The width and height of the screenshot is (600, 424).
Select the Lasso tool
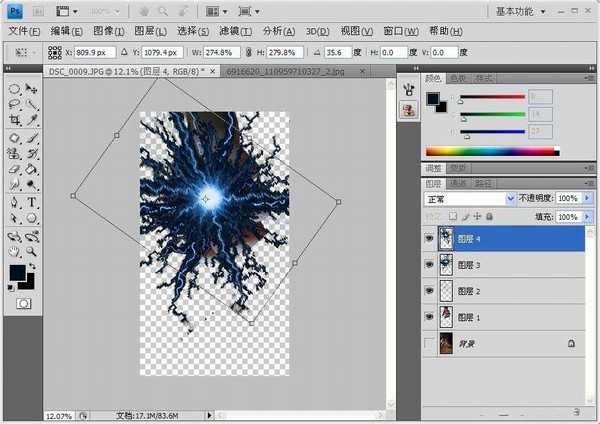15,104
